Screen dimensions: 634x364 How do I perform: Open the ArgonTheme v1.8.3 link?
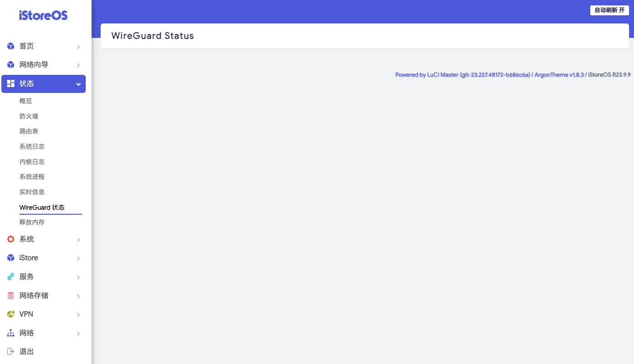click(x=559, y=75)
